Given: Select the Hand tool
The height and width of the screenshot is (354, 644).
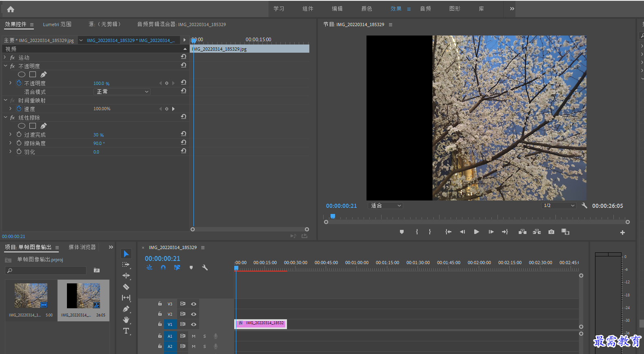Looking at the screenshot, I should pyautogui.click(x=126, y=320).
